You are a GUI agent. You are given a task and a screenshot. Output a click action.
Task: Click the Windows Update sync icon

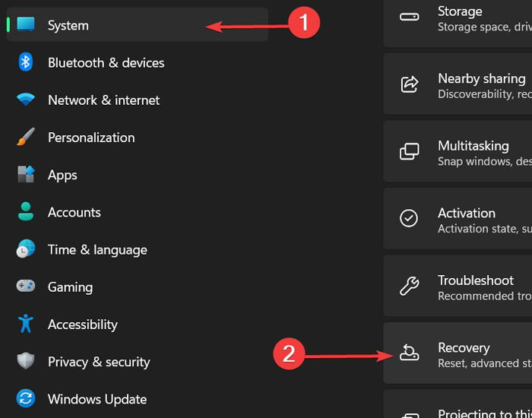coord(26,398)
